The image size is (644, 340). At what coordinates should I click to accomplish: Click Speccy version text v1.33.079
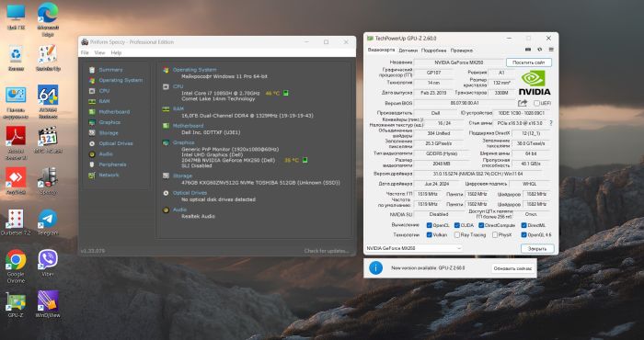pyautogui.click(x=93, y=251)
